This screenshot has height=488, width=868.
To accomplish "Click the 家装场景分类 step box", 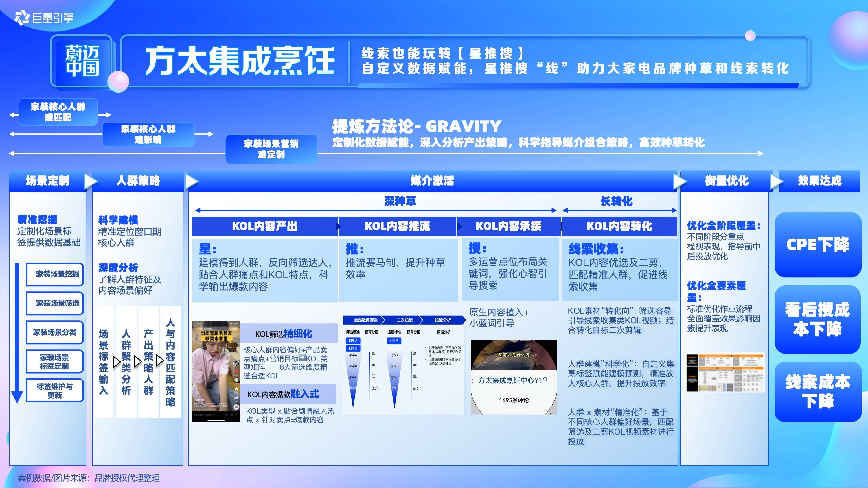I will point(55,332).
